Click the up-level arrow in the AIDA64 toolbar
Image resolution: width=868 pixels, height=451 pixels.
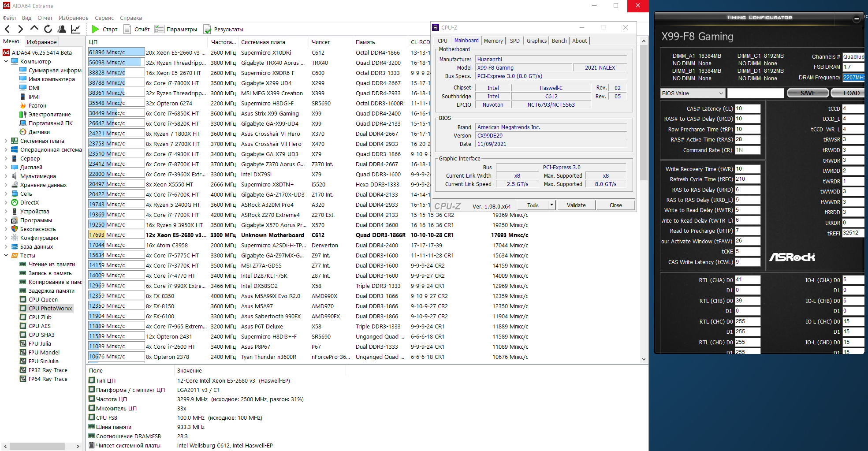click(34, 29)
